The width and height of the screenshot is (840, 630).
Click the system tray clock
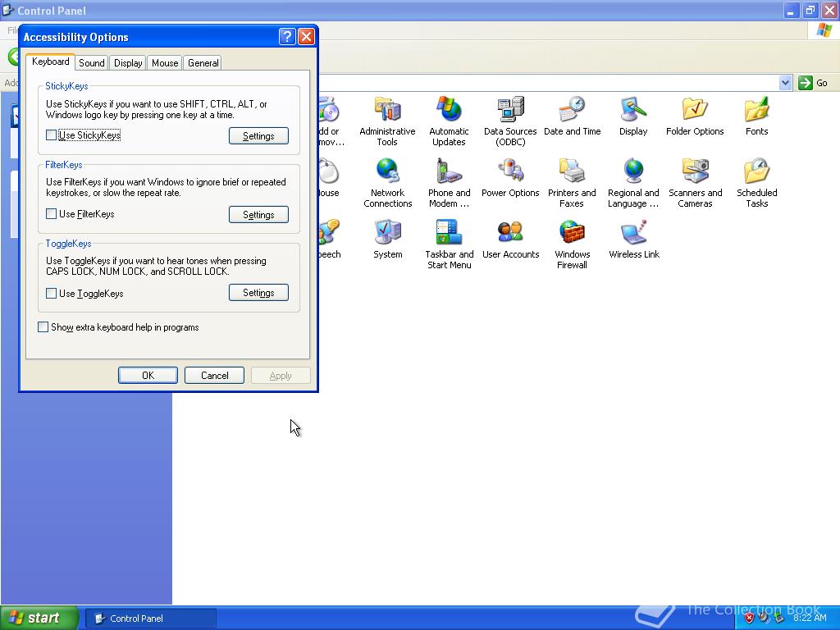click(810, 619)
